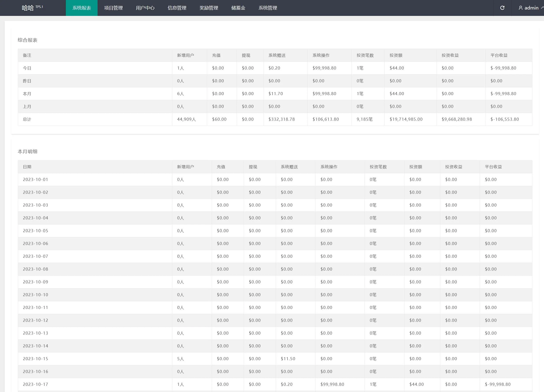Click the $19,714,985.00 total investment cell
Image resolution: width=544 pixels, height=392 pixels.
coord(406,119)
